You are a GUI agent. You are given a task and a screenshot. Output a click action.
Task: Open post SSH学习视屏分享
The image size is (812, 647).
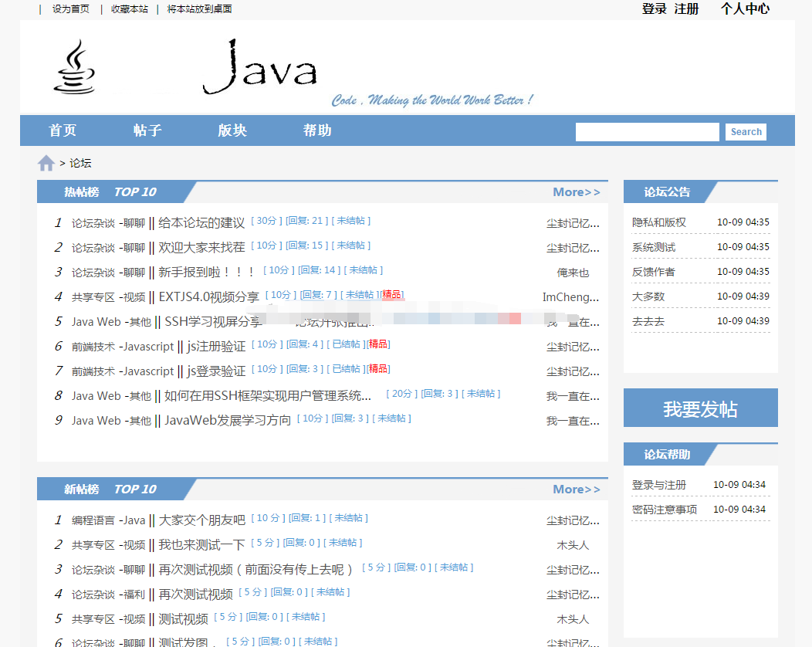click(x=213, y=322)
